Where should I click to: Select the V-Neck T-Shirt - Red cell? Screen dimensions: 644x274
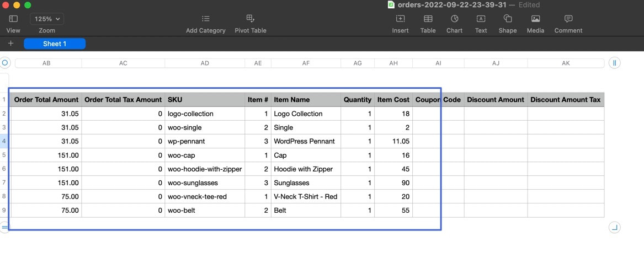[306, 196]
